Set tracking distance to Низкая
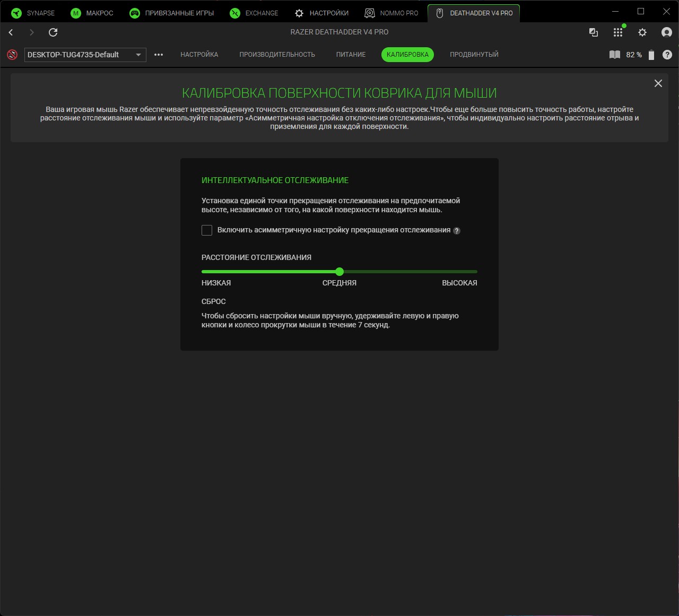Image resolution: width=679 pixels, height=616 pixels. (216, 283)
